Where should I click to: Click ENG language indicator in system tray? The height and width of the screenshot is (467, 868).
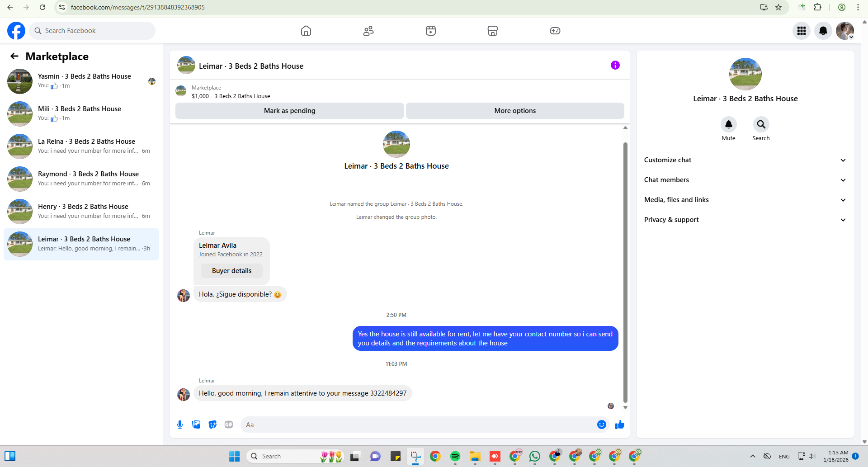tap(784, 457)
